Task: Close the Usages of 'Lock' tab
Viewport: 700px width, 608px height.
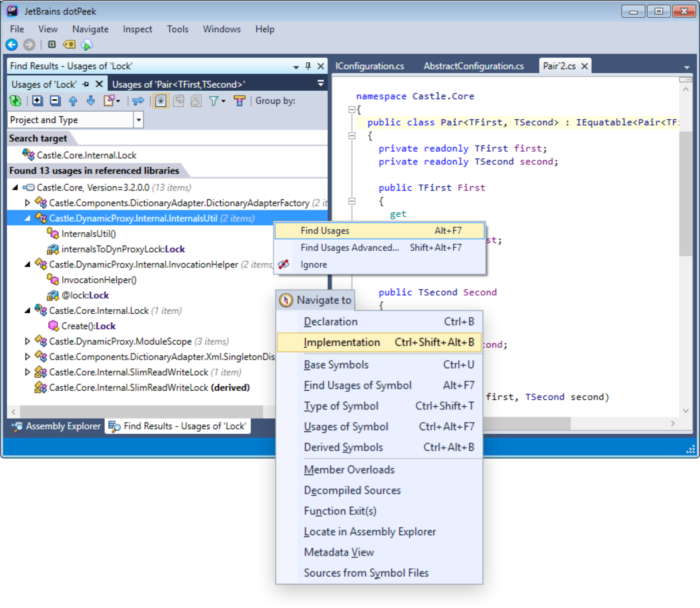Action: (99, 84)
